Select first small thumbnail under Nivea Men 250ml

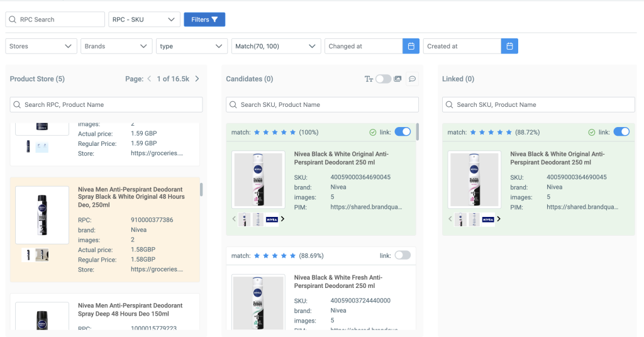28,255
